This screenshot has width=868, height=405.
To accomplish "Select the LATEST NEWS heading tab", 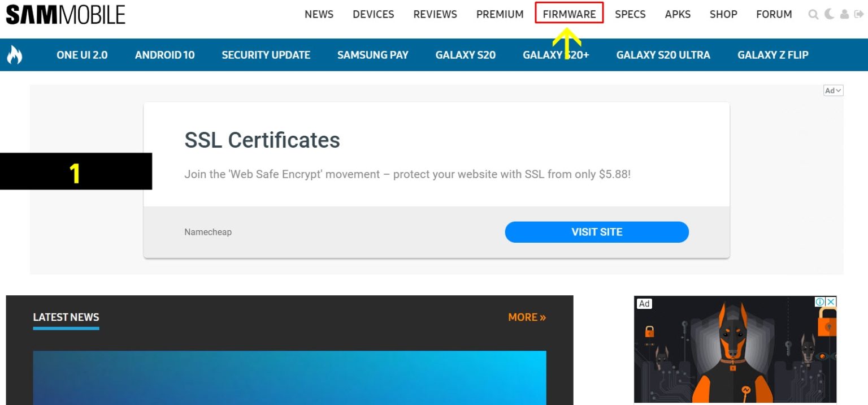I will click(66, 317).
